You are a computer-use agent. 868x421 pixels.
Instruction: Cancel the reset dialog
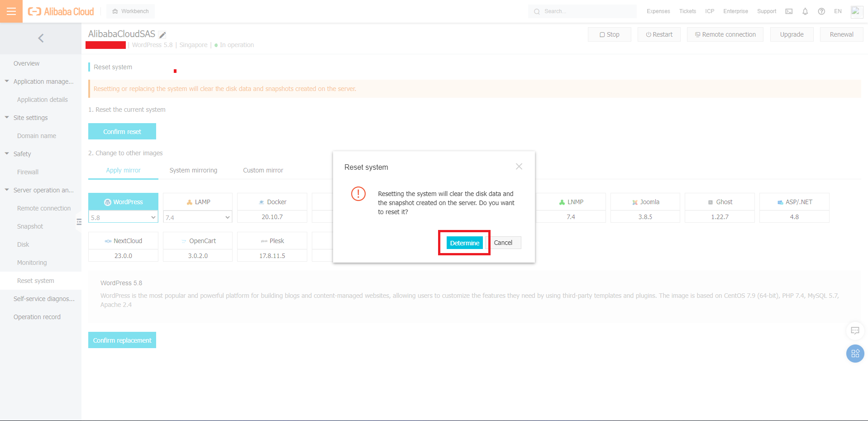tap(503, 243)
